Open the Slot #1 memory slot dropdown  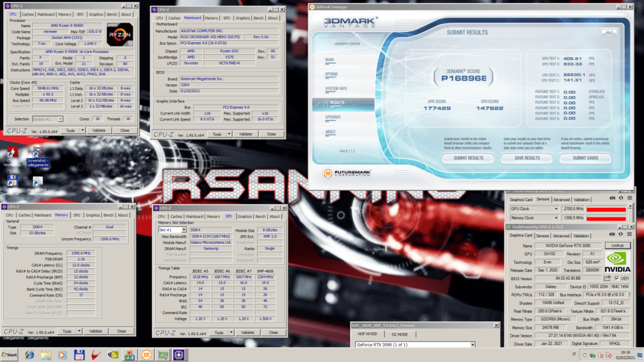[x=184, y=230]
